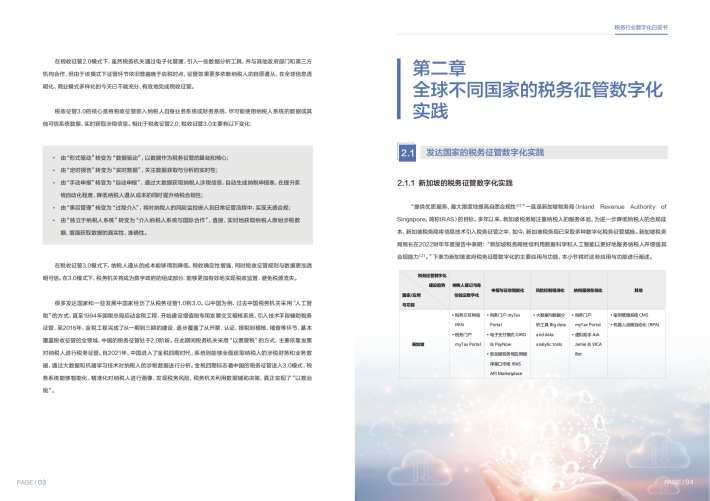This screenshot has width=710, height=501.
Task: Click the teal bar left of chapter title
Action: click(401, 90)
